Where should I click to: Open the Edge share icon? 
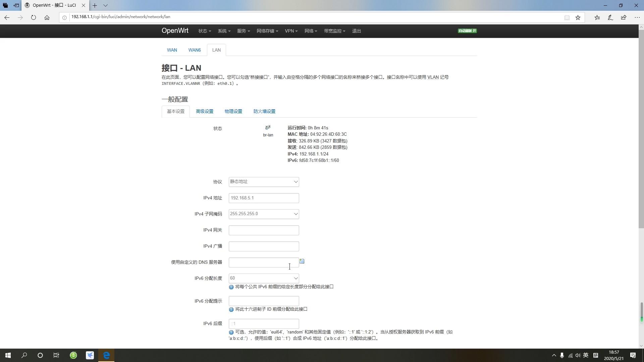point(624,17)
